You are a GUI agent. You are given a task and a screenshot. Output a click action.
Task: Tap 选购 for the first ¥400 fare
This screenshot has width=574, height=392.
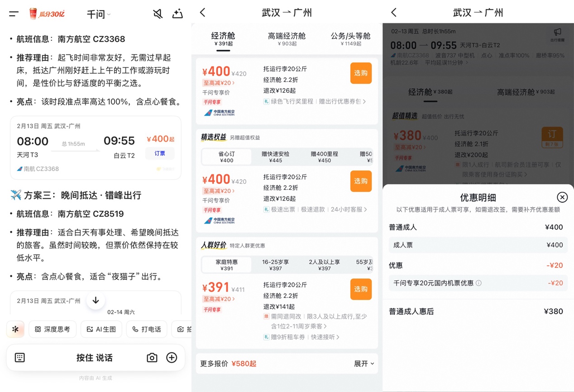(x=361, y=73)
